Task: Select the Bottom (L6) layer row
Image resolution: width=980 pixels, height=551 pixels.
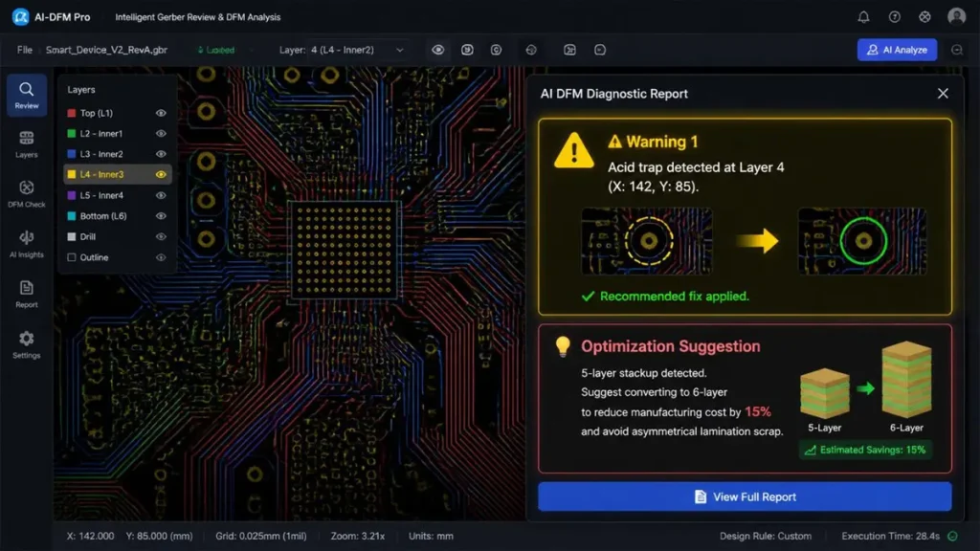Action: (117, 216)
